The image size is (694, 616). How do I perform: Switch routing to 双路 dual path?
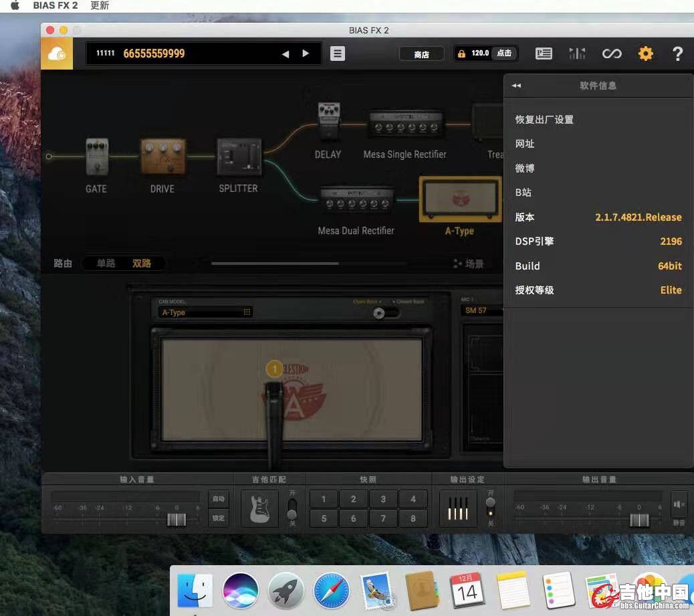point(142,264)
